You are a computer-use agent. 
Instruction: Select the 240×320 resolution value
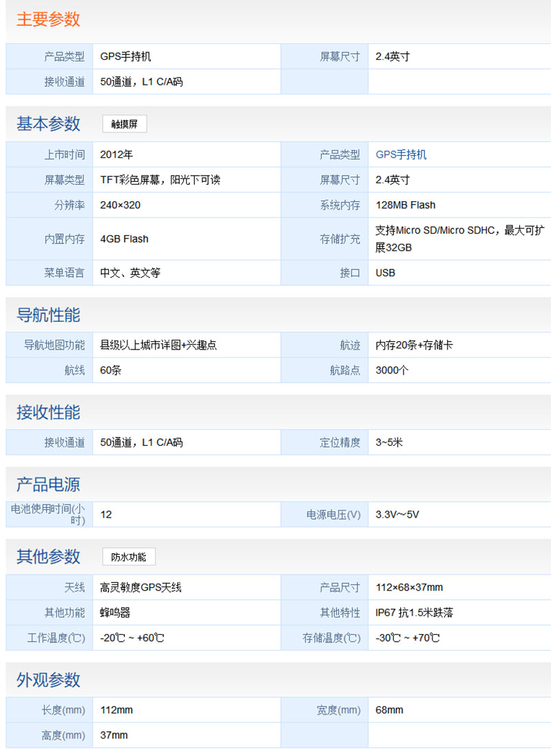tap(121, 205)
